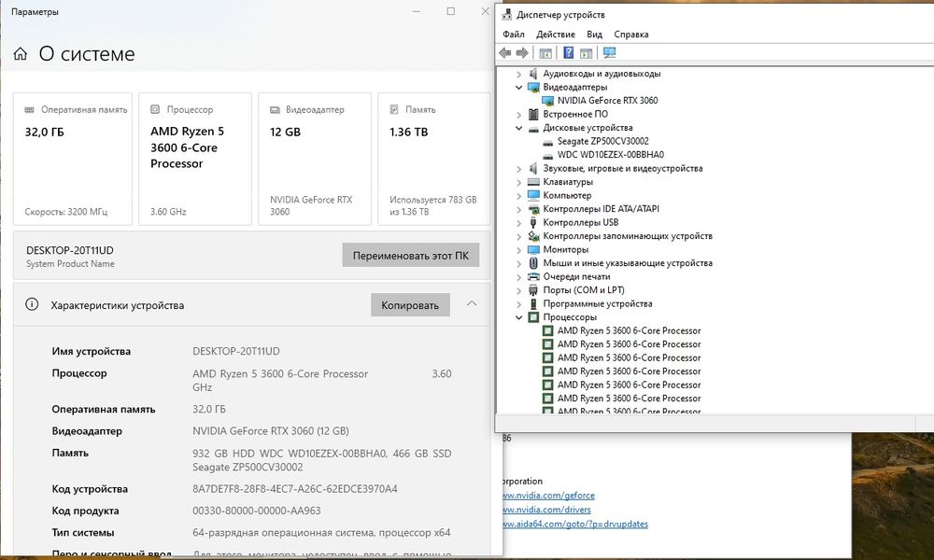Open the Справка menu
Image resolution: width=934 pixels, height=560 pixels.
coord(630,35)
